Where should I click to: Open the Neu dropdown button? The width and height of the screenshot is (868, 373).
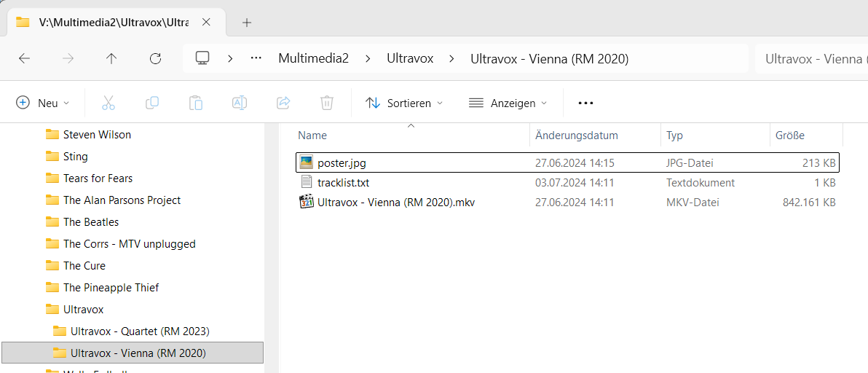tap(43, 103)
